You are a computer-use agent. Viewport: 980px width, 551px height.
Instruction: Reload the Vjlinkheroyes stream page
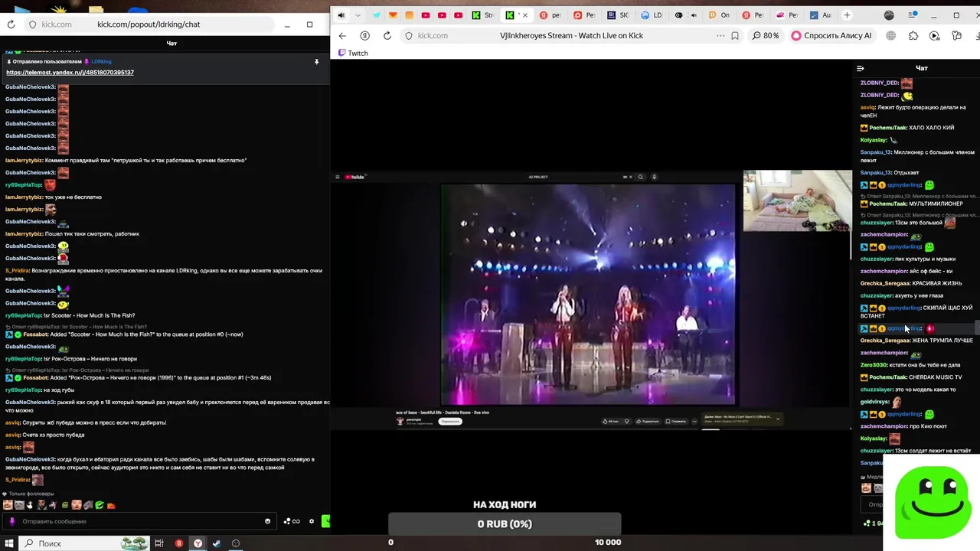click(387, 36)
